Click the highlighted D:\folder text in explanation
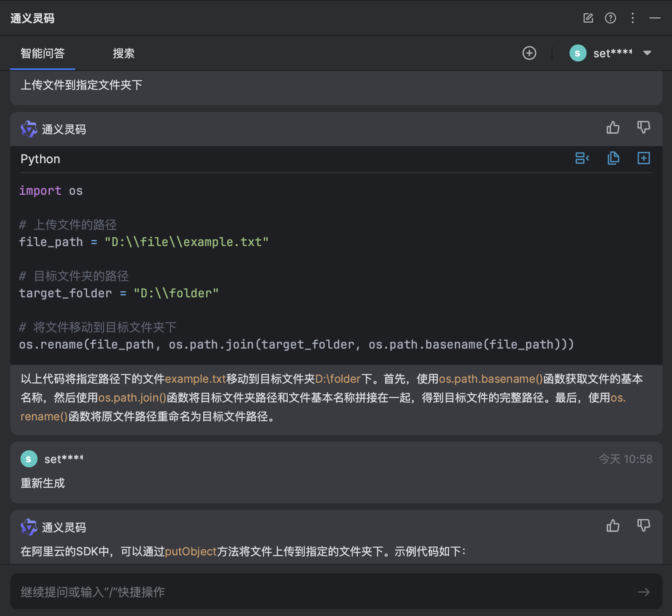Screen dimensions: 672x616 click(338, 379)
